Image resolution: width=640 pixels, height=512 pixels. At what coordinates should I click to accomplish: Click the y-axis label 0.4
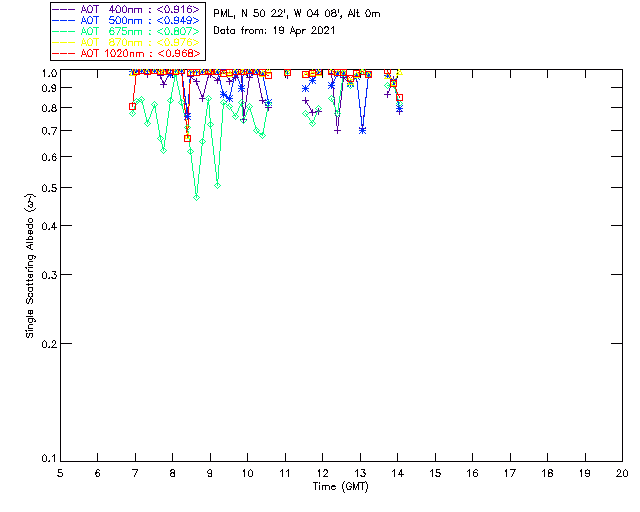[49, 226]
